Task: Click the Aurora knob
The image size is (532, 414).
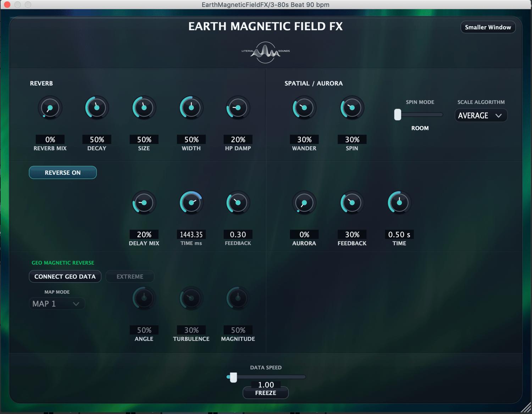Action: point(304,203)
